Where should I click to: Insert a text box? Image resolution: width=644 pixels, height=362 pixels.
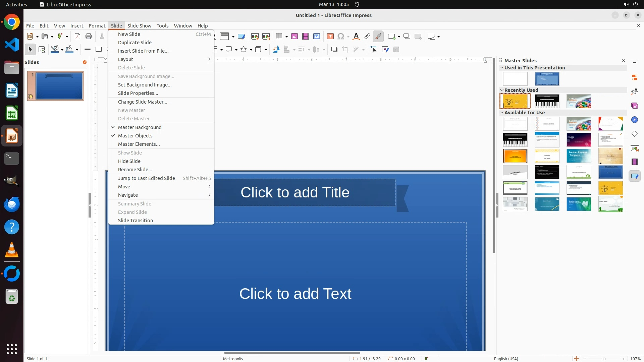tap(330, 37)
